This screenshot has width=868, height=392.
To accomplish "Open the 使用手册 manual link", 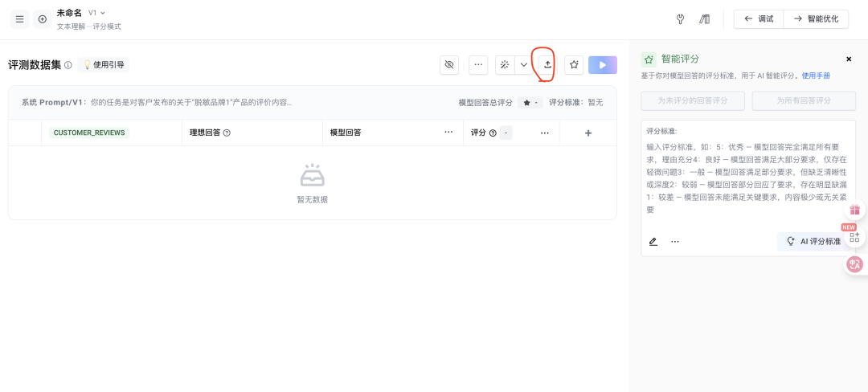I will coord(816,76).
